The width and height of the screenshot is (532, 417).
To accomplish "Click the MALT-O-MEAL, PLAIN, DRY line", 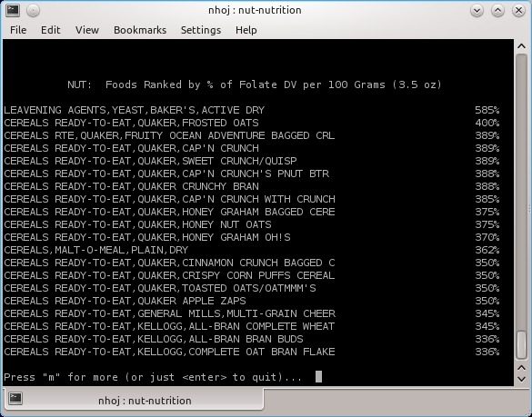I will [x=251, y=250].
